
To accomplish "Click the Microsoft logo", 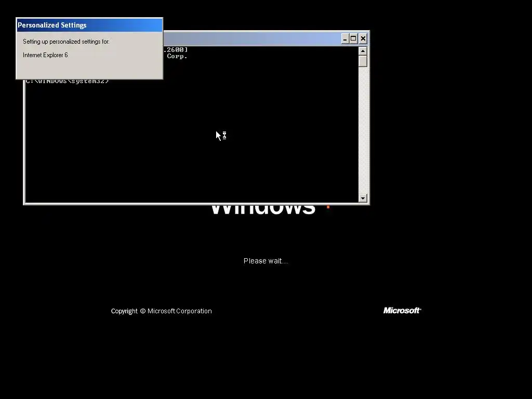I will 402,311.
